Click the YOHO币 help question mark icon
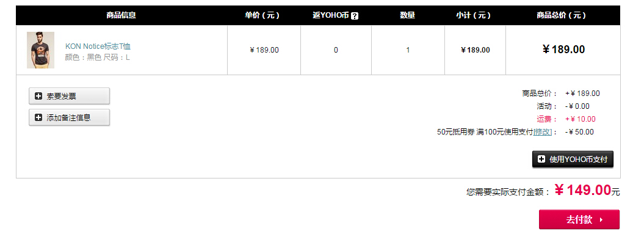Screen dimensions: 644x239 [355, 16]
